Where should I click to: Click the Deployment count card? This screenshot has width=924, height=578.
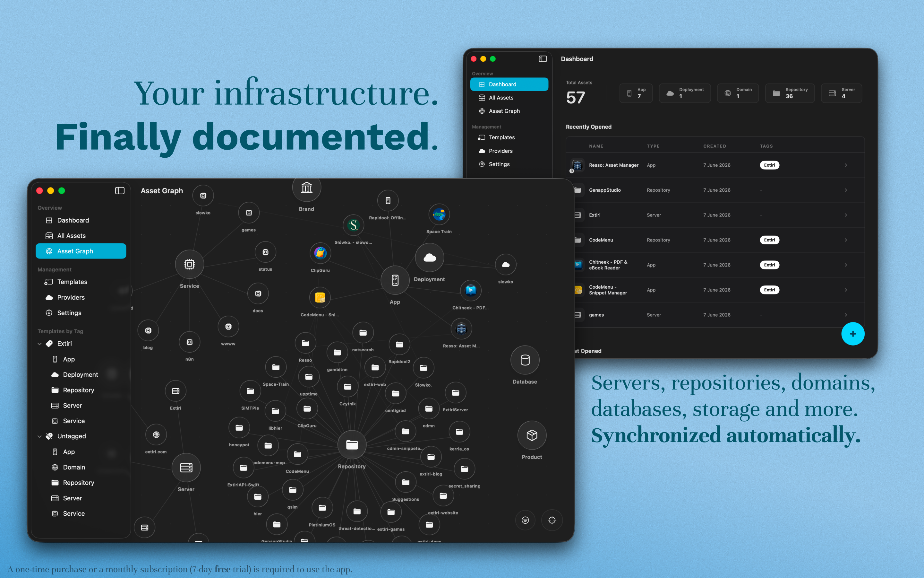(x=685, y=93)
